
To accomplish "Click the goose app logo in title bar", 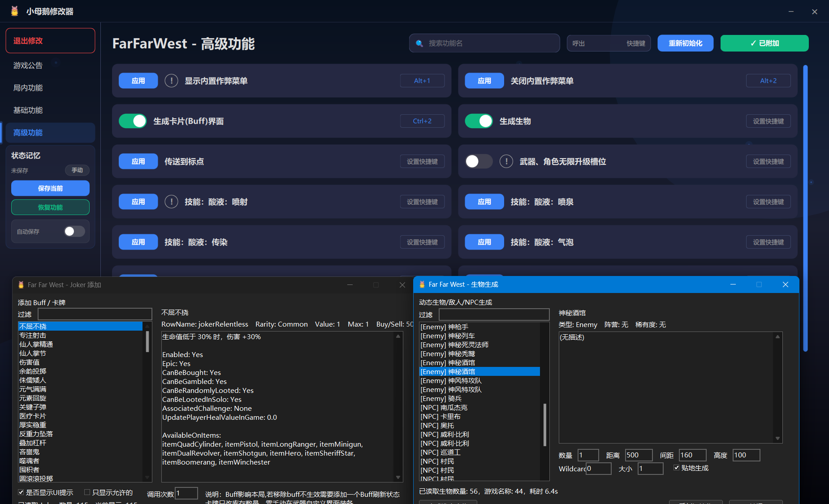I will [x=14, y=11].
